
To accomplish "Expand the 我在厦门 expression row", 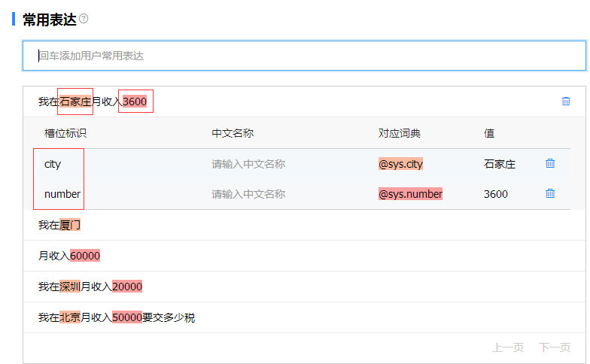I will [304, 225].
